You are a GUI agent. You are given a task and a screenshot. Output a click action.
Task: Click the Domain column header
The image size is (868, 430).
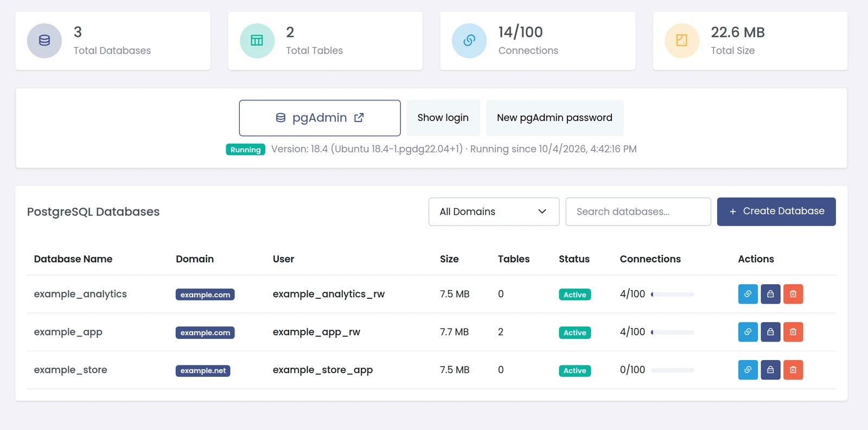pos(195,259)
